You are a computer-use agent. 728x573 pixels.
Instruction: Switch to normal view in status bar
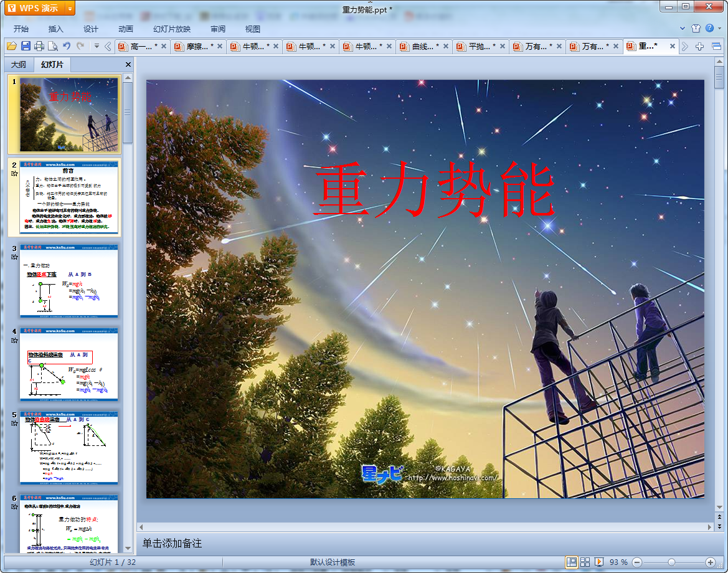click(x=572, y=562)
